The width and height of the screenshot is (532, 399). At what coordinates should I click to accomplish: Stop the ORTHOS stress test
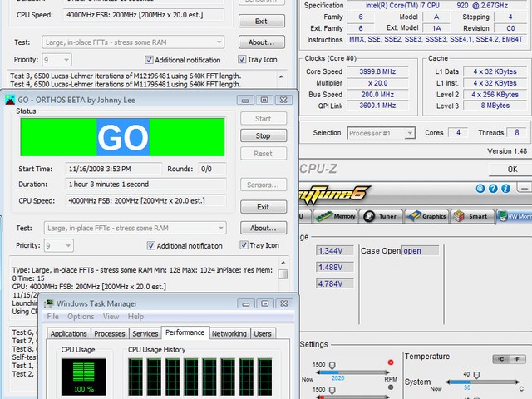264,135
